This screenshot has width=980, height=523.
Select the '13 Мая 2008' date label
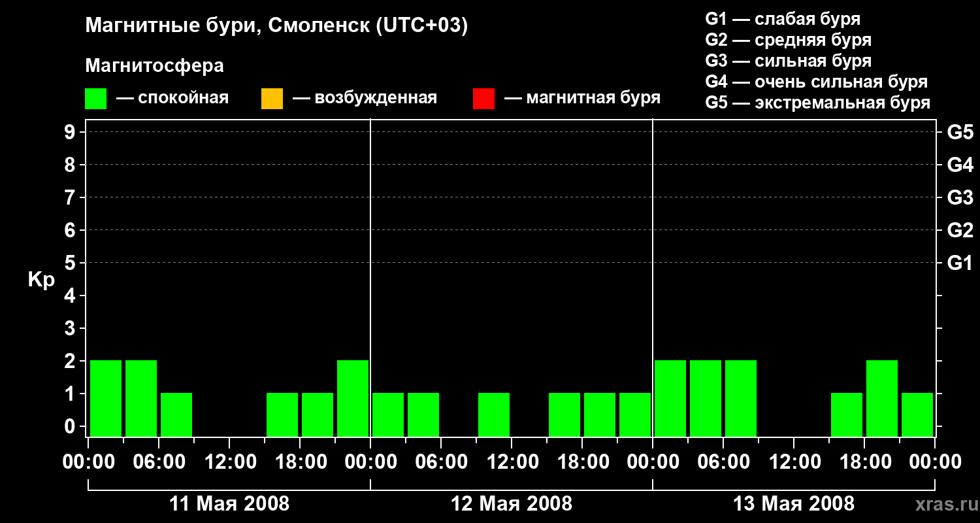point(794,503)
